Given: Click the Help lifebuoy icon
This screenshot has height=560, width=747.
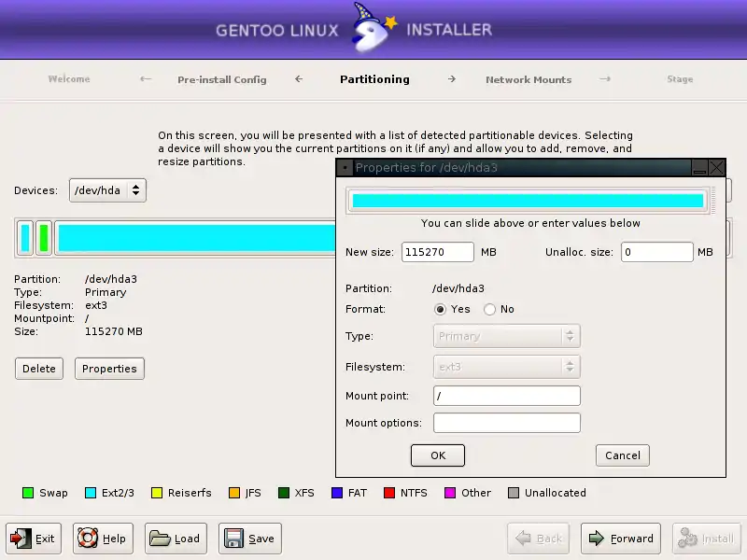Looking at the screenshot, I should point(88,539).
